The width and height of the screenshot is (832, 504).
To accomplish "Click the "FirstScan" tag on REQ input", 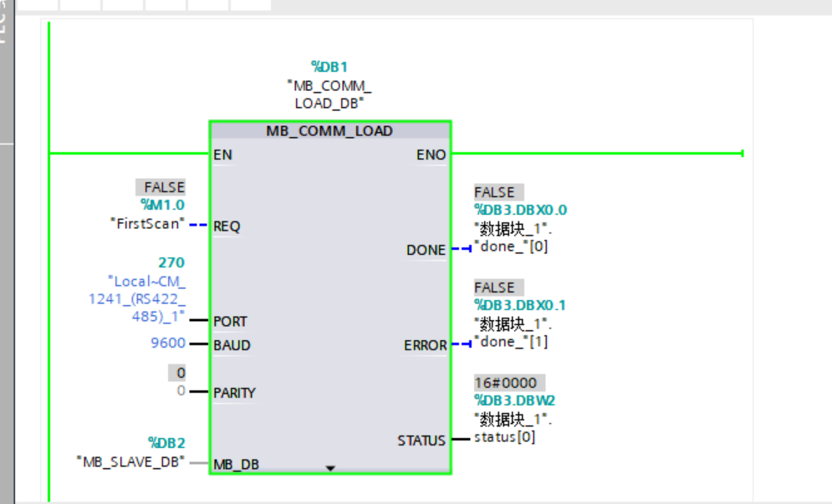I will click(x=145, y=225).
